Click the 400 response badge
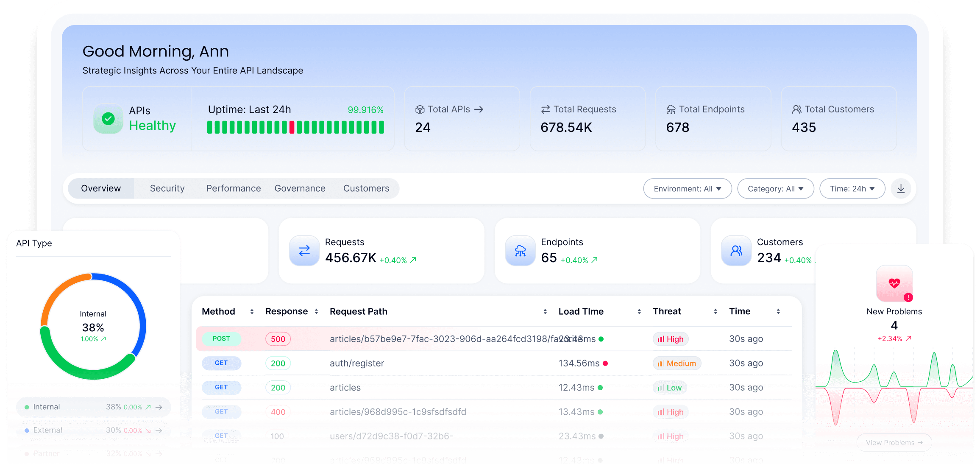 click(x=278, y=412)
